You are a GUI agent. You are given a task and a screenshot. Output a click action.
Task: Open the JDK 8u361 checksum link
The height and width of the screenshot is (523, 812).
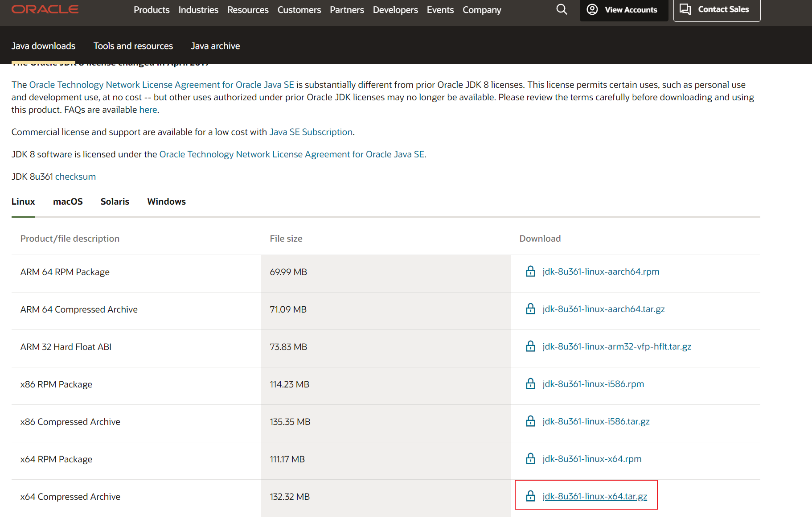[75, 177]
